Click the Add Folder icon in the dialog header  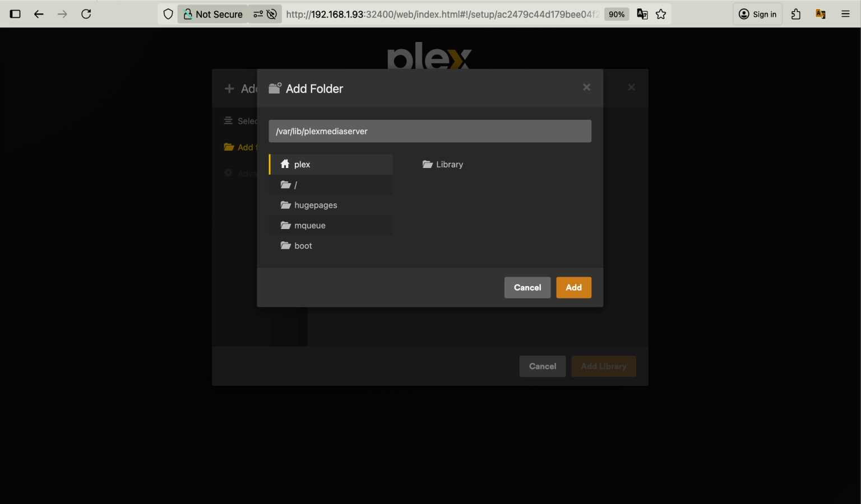point(275,88)
